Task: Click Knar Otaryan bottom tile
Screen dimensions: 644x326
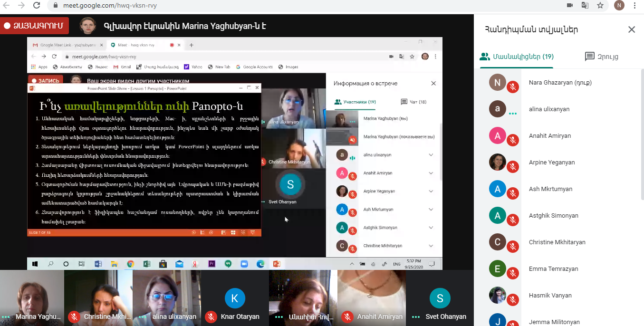Action: click(x=235, y=298)
